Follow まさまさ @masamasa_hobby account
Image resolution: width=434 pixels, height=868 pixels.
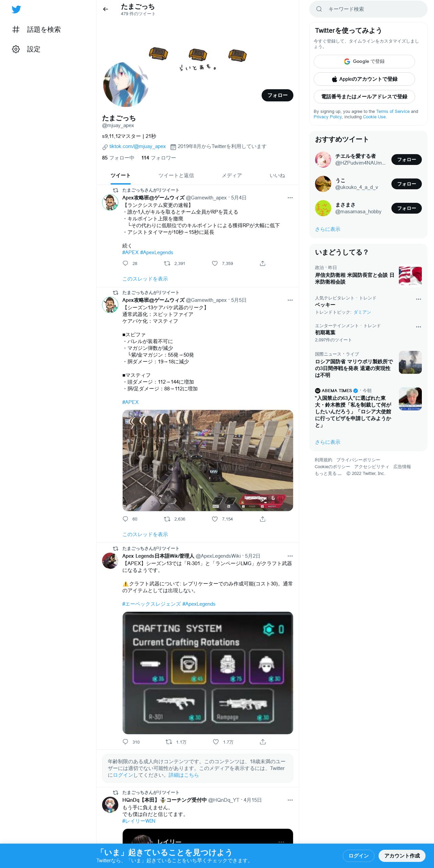(406, 208)
